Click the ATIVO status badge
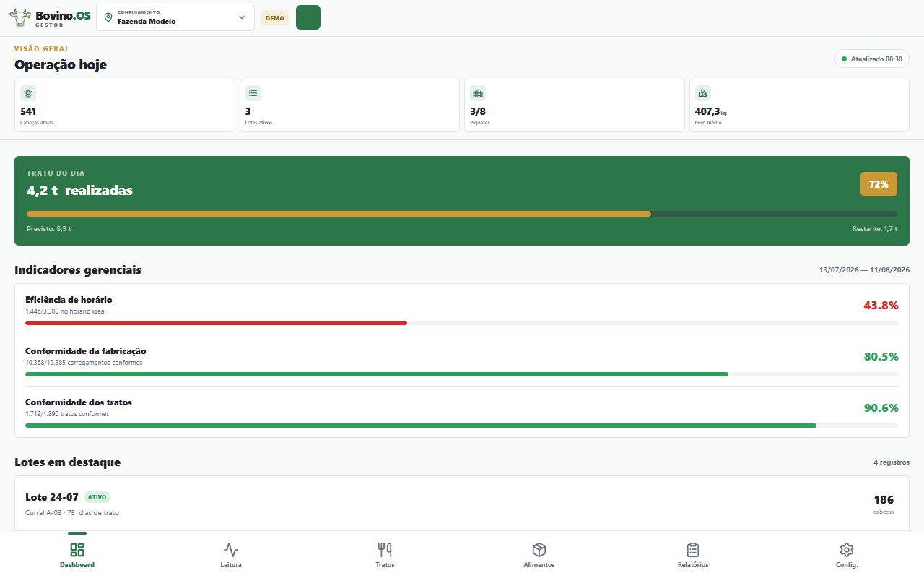This screenshot has height=578, width=924. point(97,497)
